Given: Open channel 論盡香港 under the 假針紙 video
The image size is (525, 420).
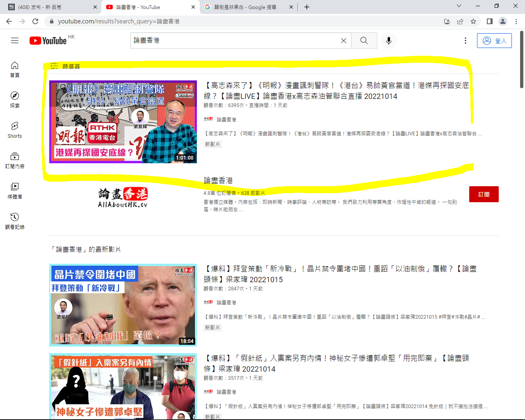Looking at the screenshot, I should pos(226,392).
